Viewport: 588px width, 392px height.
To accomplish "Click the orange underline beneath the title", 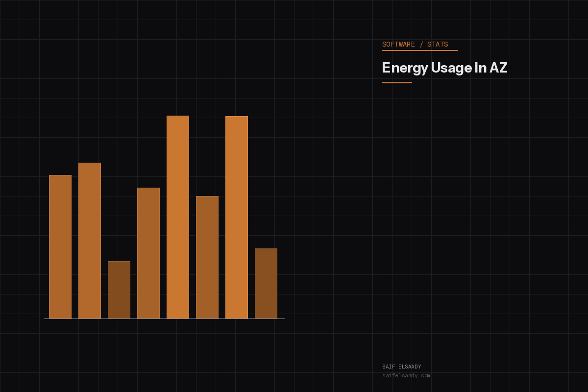I will pos(397,83).
